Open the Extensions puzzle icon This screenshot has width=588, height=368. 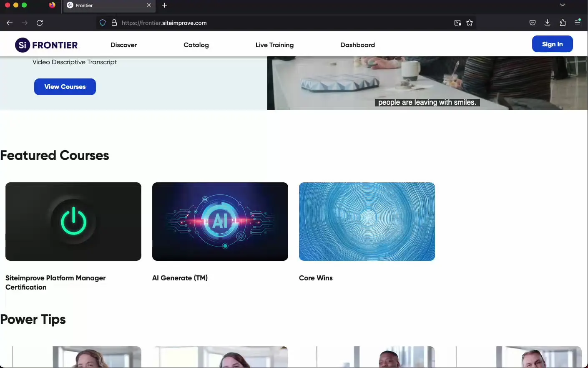click(x=563, y=23)
